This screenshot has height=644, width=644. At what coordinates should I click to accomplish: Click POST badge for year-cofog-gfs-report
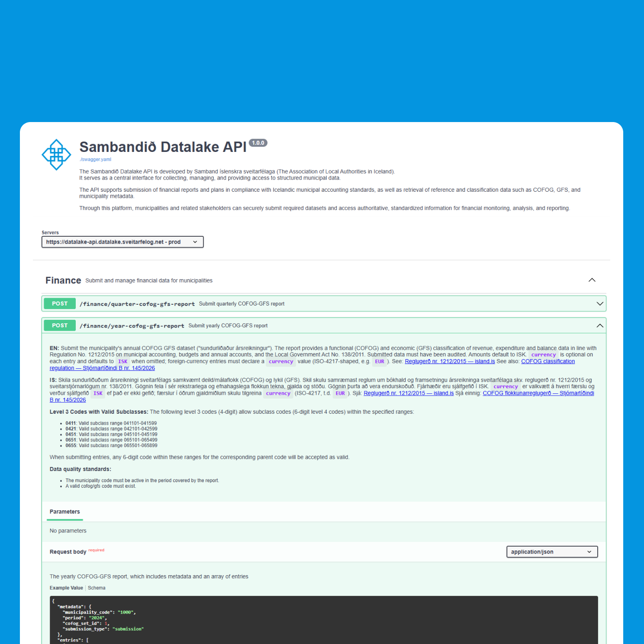point(60,325)
